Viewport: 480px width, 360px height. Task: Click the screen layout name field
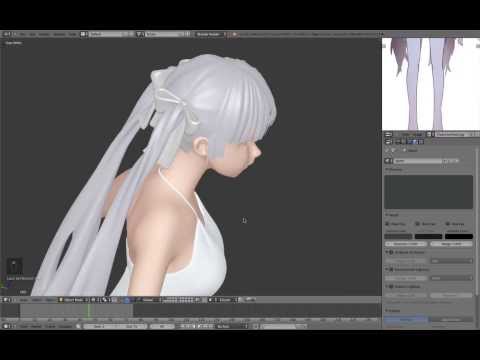pyautogui.click(x=106, y=34)
